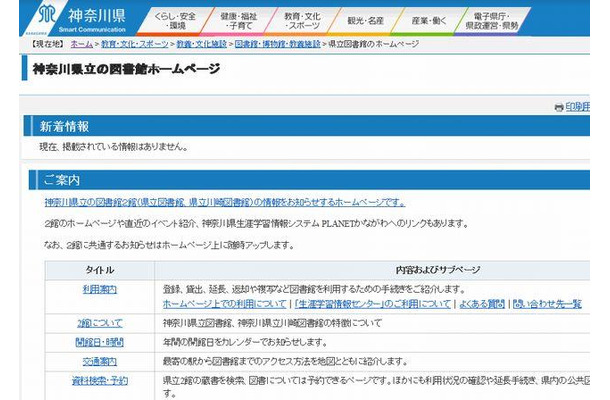This screenshot has height=400, width=610.
Task: Click the description 年間の開館日をカレンダーでお知らせします。
Action: pyautogui.click(x=245, y=342)
